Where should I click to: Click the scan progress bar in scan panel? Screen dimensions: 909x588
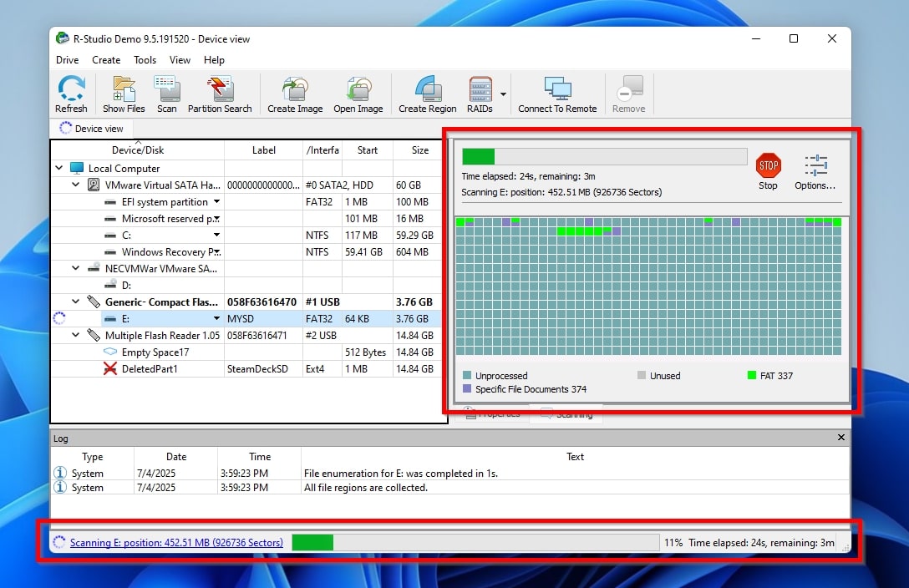coord(604,156)
